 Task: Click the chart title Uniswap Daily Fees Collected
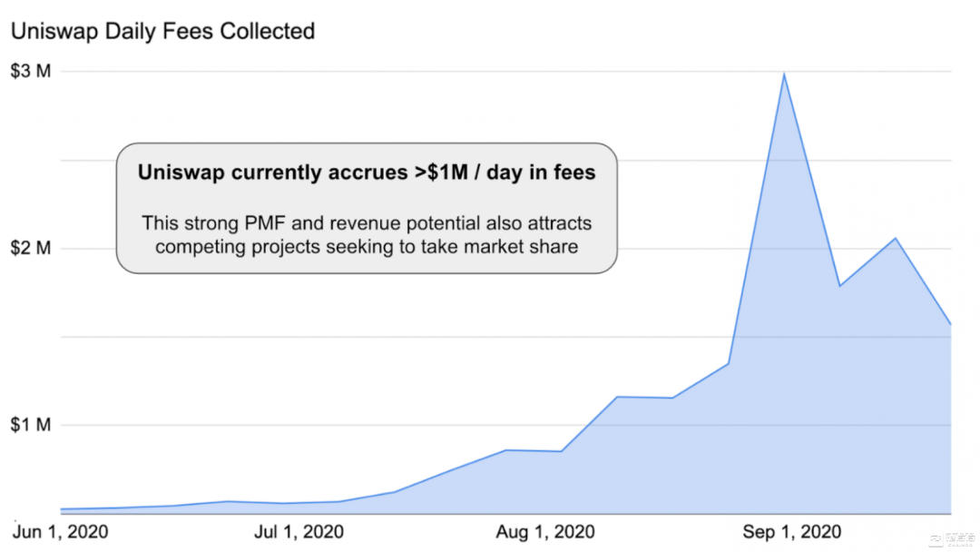(x=162, y=31)
